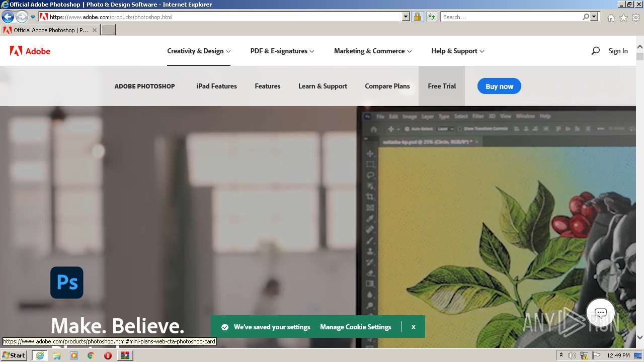Screen dimensions: 644x362
Task: Select the Free Trial tab
Action: 442,86
